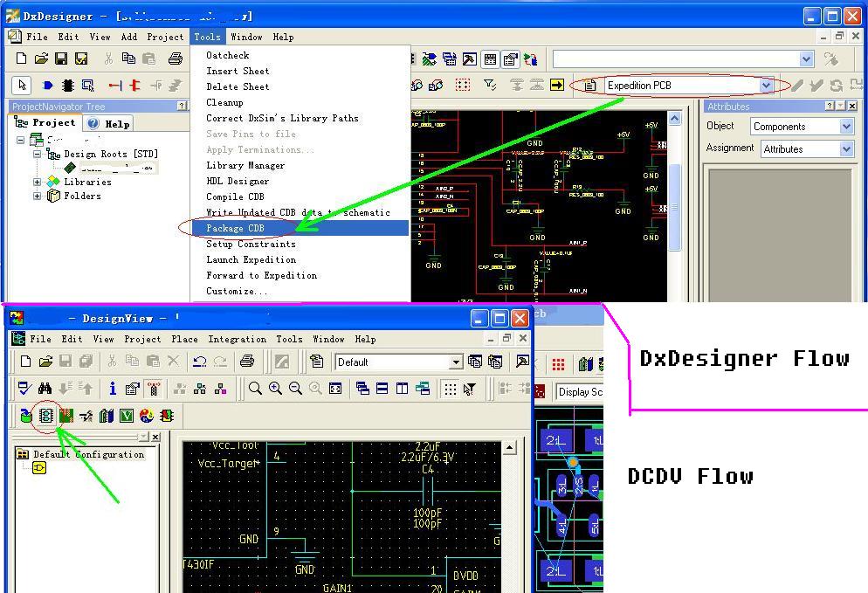Click Zoom Out magnifier in DesignView

pyautogui.click(x=295, y=389)
